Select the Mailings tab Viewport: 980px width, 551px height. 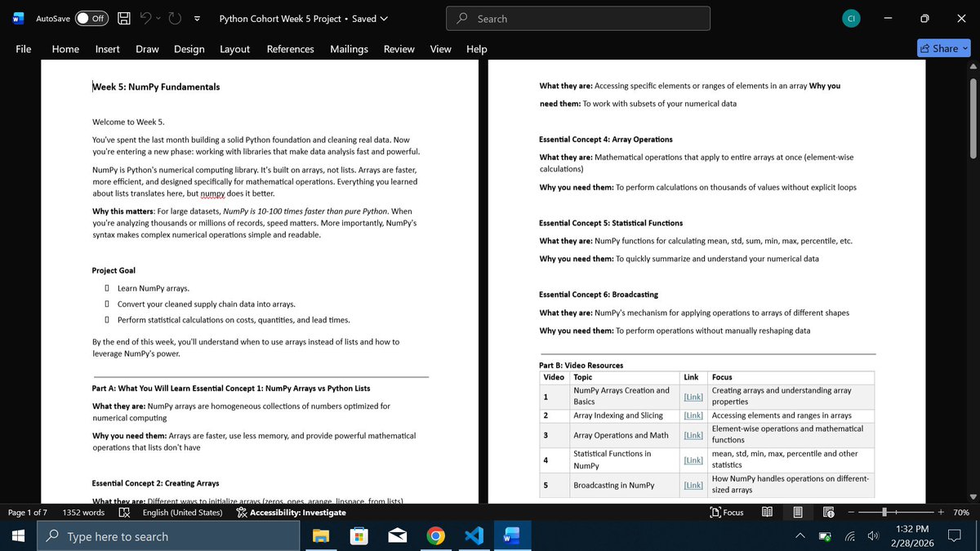coord(349,49)
